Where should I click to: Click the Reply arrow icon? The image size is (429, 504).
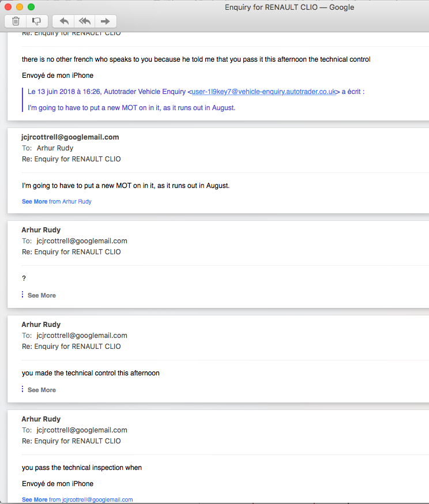64,21
